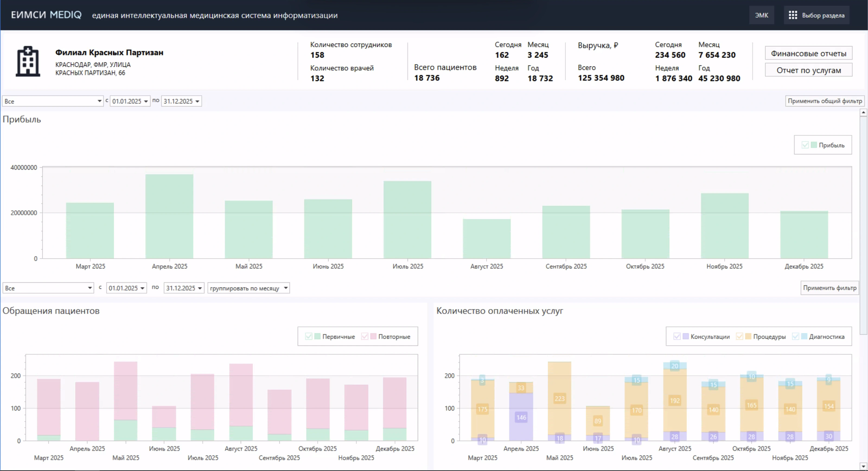Select the Июль 2025 bar in the Прибыль chart
Image resolution: width=868 pixels, height=471 pixels.
coord(407,220)
